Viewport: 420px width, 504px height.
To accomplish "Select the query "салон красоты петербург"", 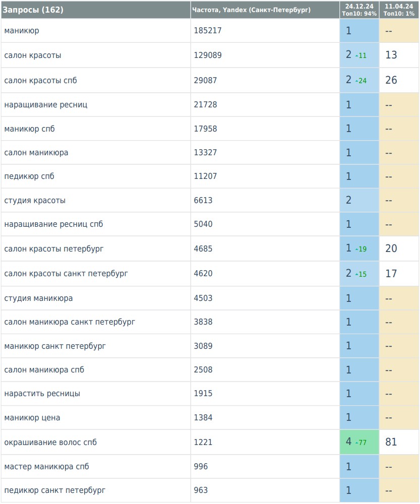I will pos(54,249).
